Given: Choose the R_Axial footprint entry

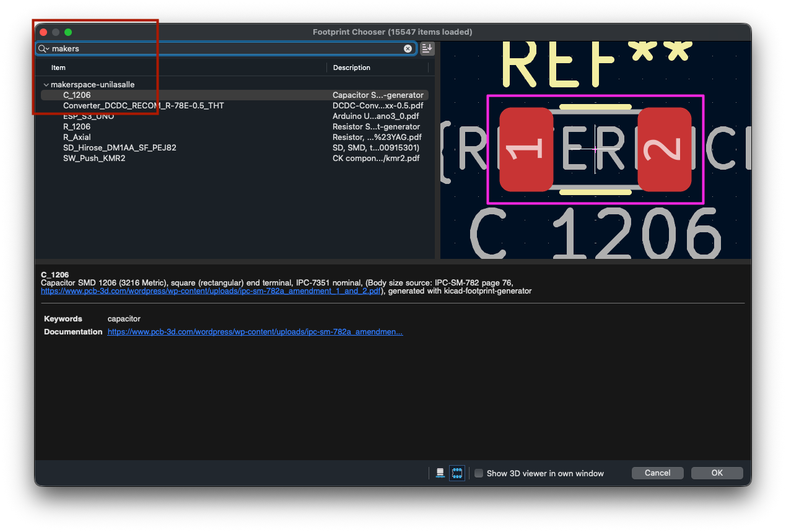Looking at the screenshot, I should click(77, 137).
